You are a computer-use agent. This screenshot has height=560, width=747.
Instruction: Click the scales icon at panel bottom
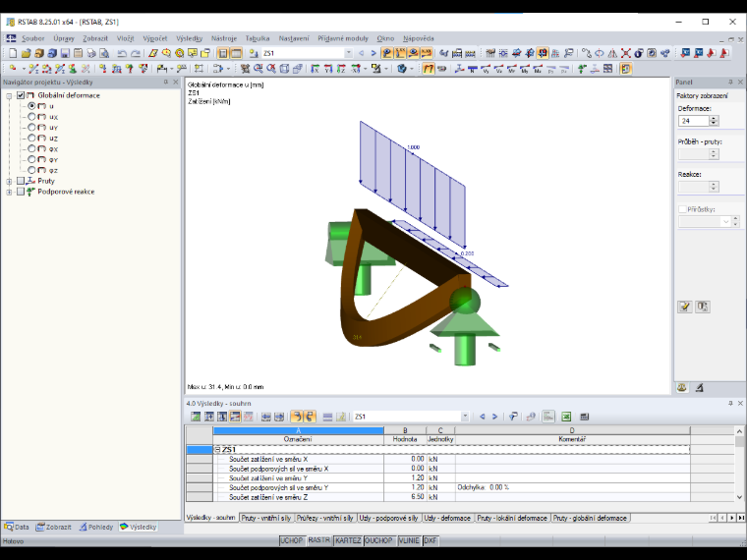click(682, 388)
